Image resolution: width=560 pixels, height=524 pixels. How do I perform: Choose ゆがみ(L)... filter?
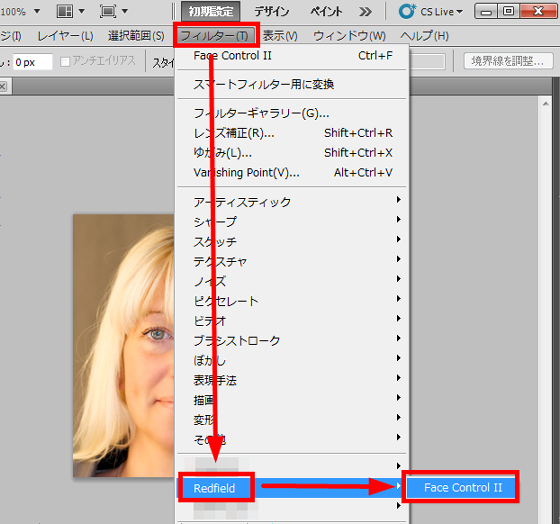[292, 153]
